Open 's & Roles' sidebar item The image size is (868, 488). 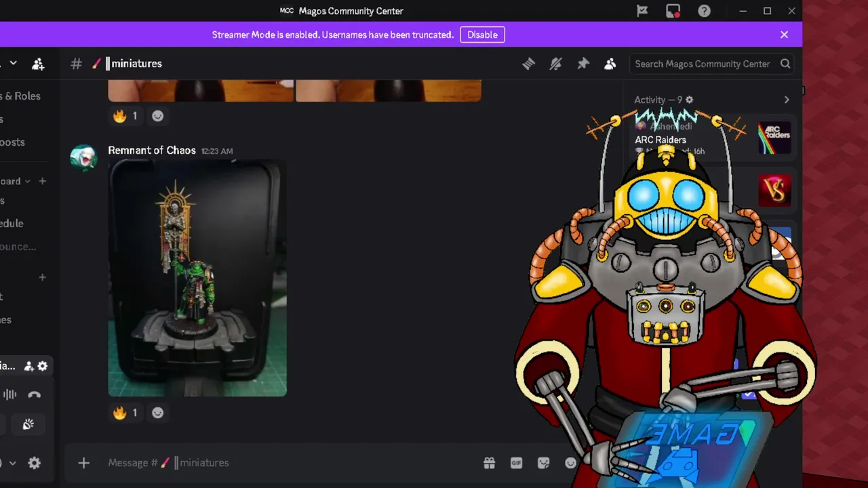(20, 96)
